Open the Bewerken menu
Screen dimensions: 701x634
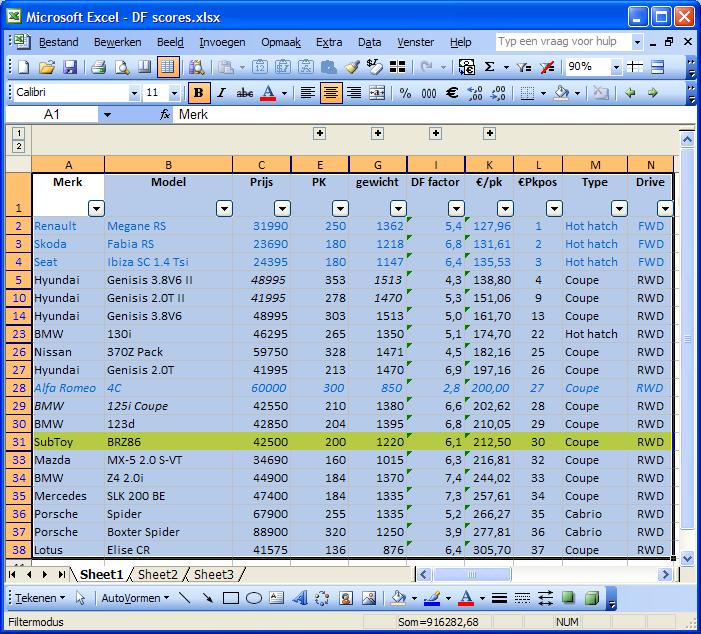[118, 42]
